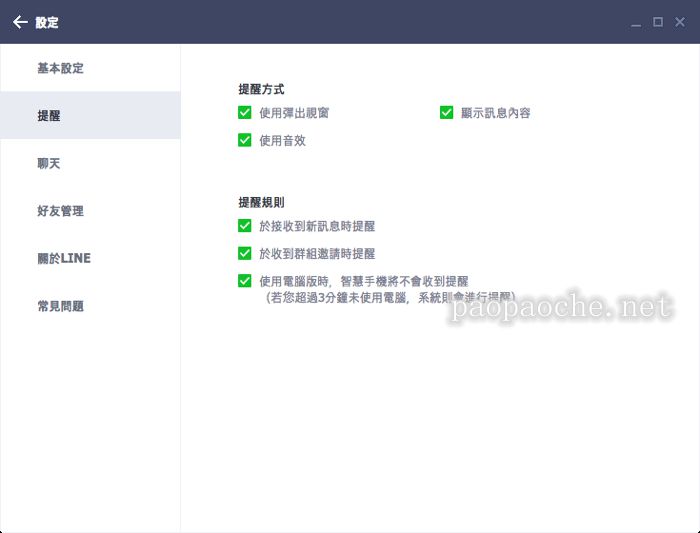Image resolution: width=700 pixels, height=533 pixels.
Task: Open the 關於LINE section
Action: point(90,258)
